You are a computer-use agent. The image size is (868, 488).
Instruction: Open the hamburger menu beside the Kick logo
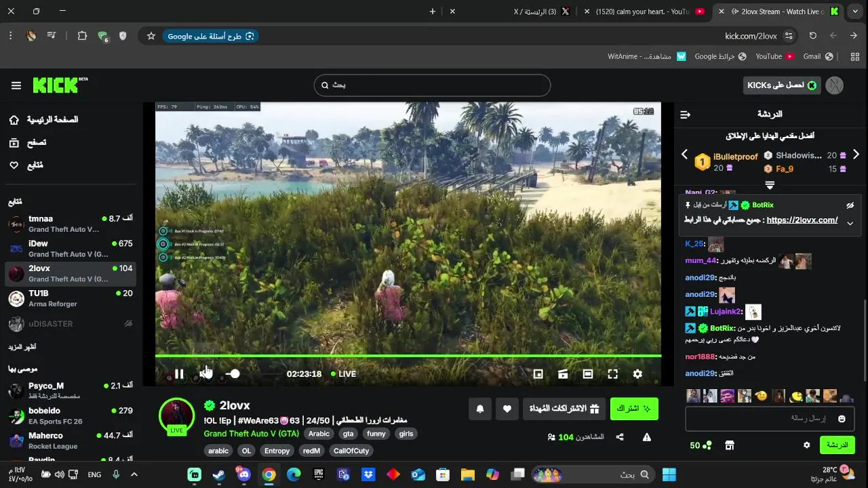click(x=16, y=85)
